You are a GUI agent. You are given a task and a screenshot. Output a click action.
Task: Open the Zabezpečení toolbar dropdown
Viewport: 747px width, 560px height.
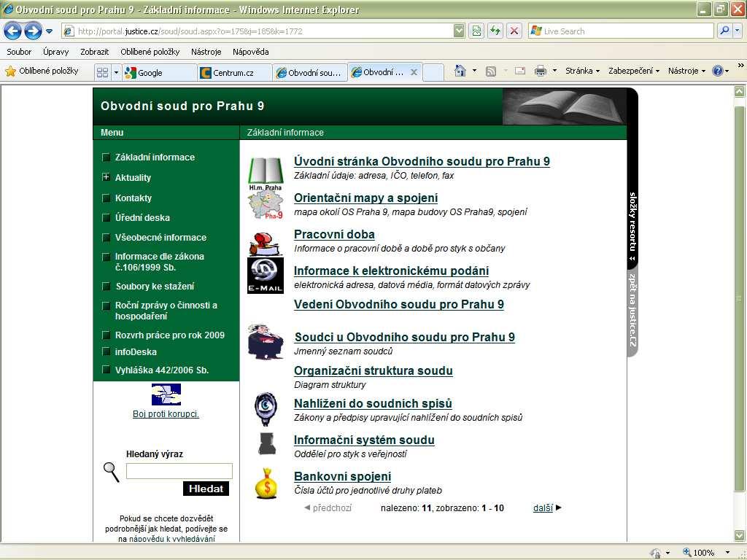[x=634, y=71]
